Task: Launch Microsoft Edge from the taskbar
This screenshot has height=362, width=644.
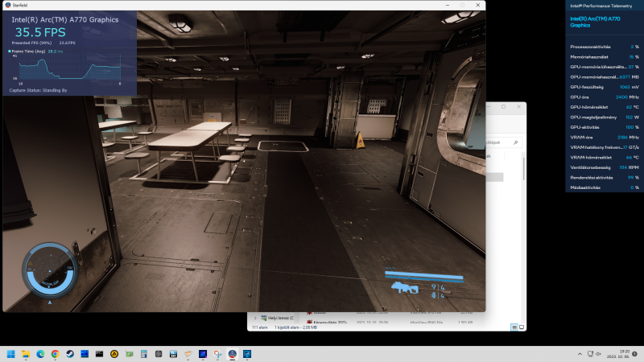Action: coord(40,354)
